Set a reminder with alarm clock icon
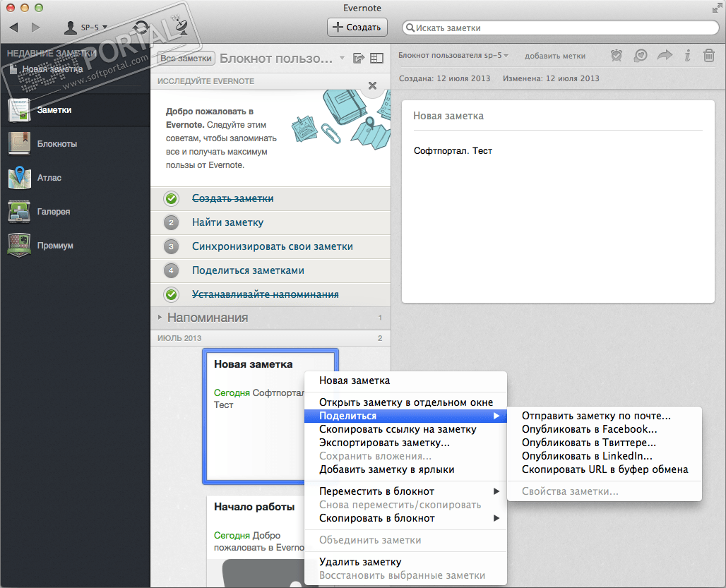The image size is (726, 588). click(617, 56)
